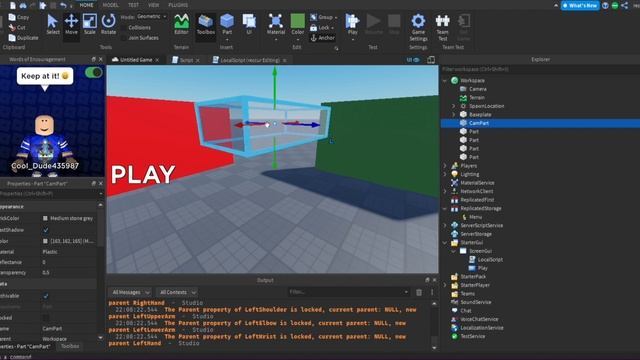Open the TEST ribbon tab
The height and width of the screenshot is (360, 640).
pos(133,5)
